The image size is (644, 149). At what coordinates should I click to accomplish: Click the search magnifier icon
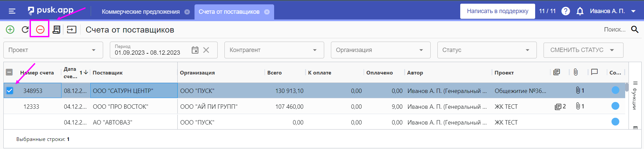pyautogui.click(x=635, y=30)
